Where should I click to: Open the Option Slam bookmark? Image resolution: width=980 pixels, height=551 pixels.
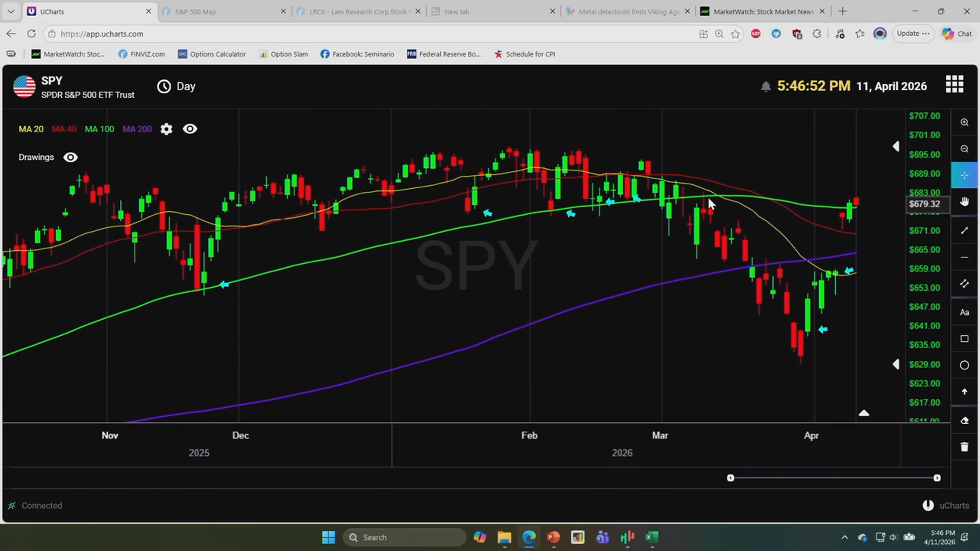(283, 54)
